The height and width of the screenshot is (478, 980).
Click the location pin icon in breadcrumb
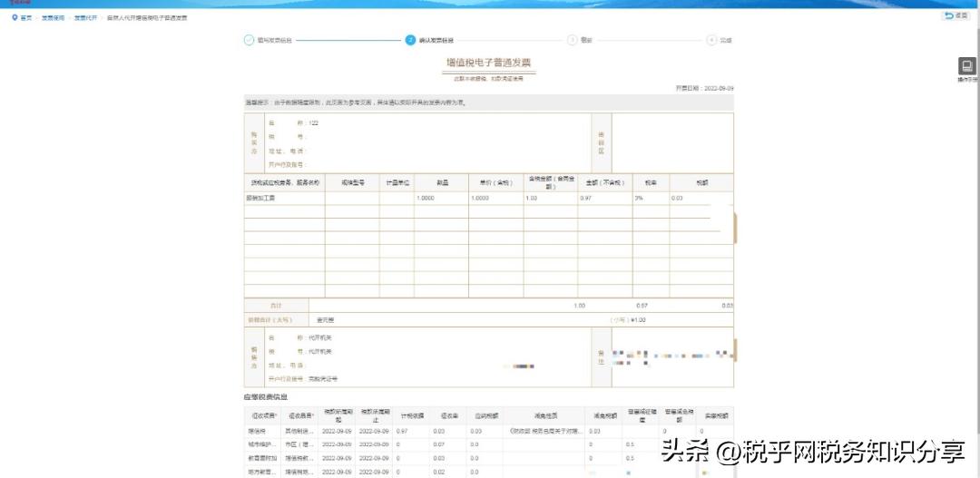pos(15,17)
